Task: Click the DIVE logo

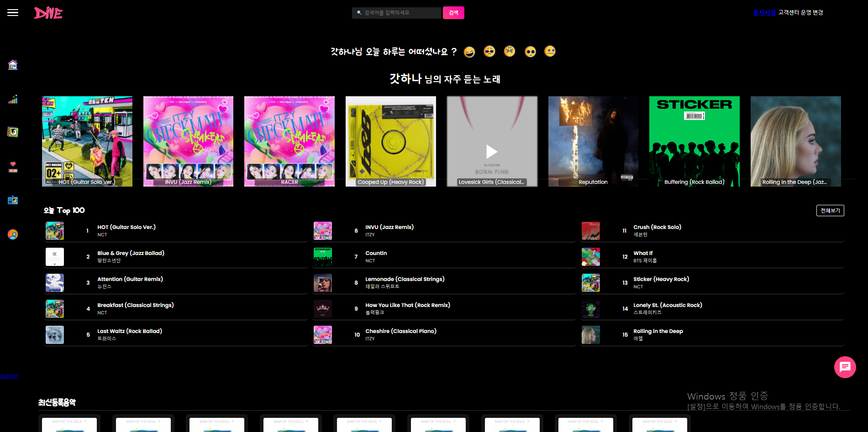Action: point(48,13)
